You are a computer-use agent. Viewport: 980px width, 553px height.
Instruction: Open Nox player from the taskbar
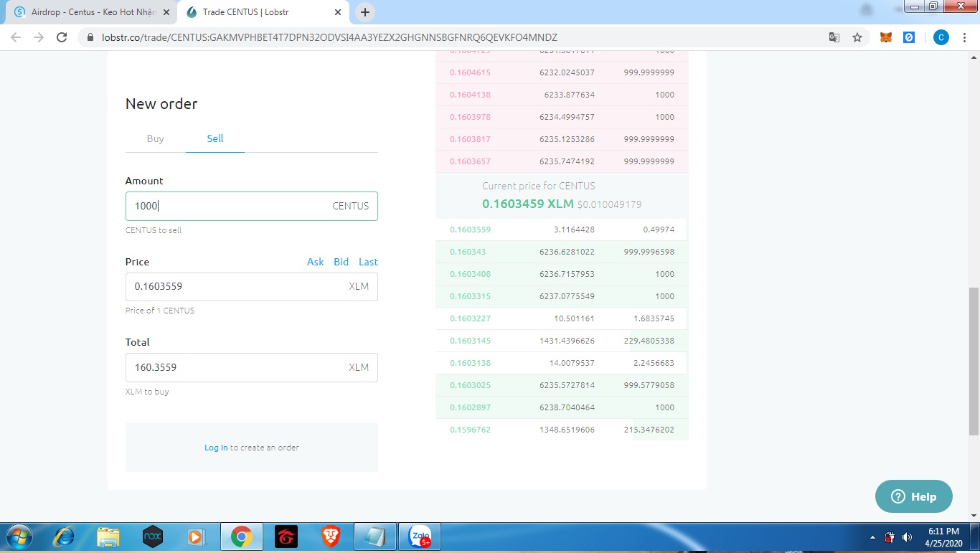pos(153,537)
